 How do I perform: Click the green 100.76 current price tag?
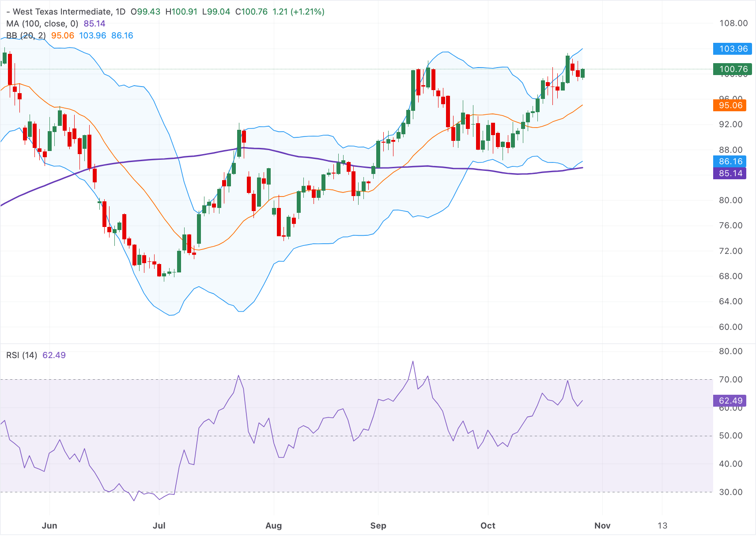[733, 69]
